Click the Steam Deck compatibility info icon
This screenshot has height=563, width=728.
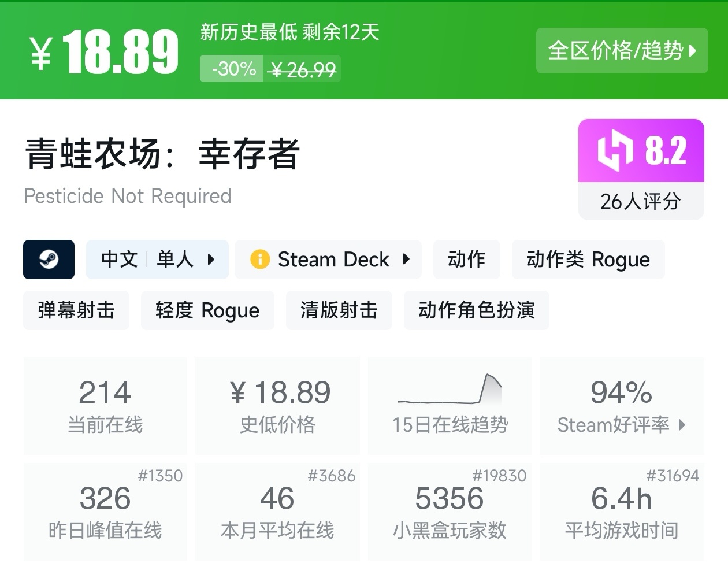260,260
